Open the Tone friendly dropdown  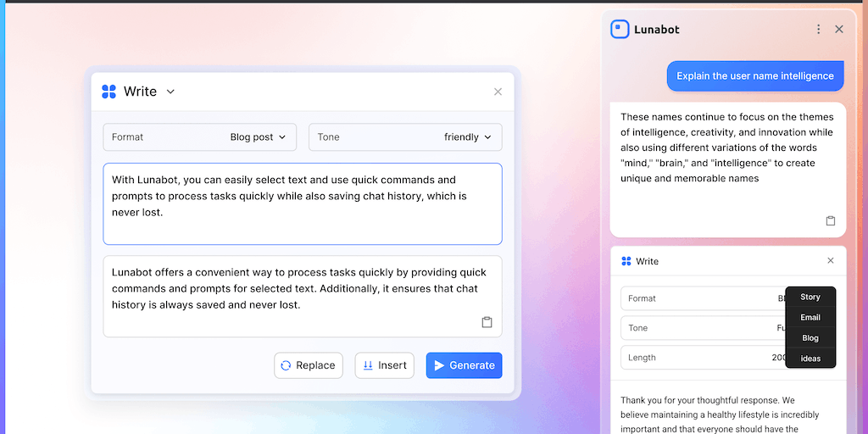tap(405, 137)
